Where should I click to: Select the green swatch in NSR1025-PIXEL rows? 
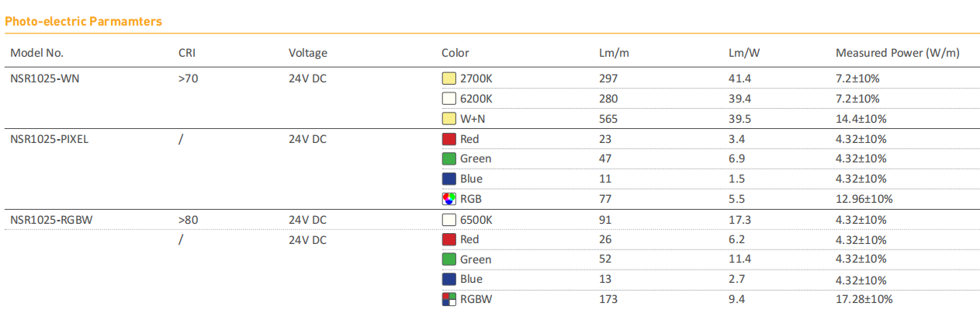(x=448, y=159)
